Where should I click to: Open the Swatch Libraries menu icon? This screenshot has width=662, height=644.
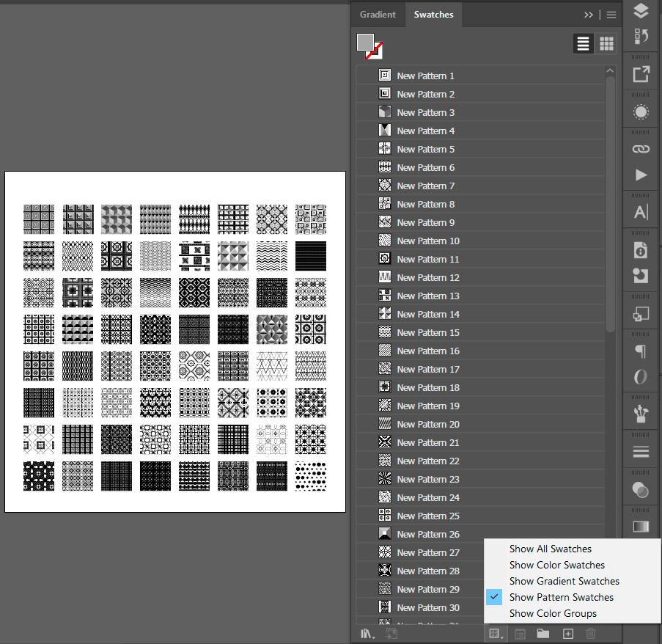(x=367, y=633)
